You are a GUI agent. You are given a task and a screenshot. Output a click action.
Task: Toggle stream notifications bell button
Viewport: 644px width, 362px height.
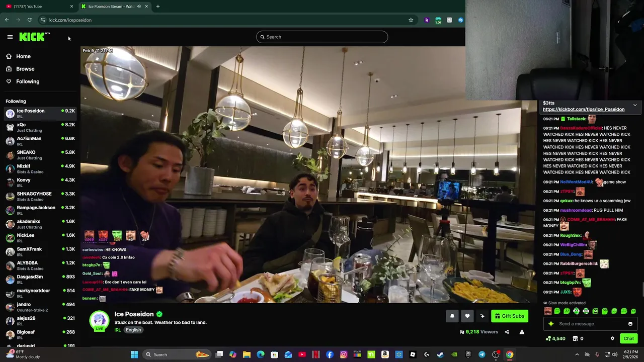click(452, 316)
